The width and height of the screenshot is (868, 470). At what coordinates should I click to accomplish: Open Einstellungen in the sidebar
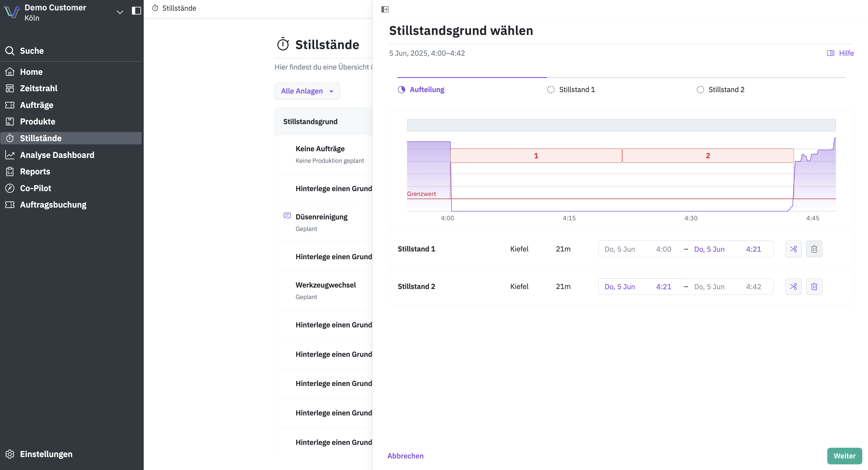[x=46, y=454]
